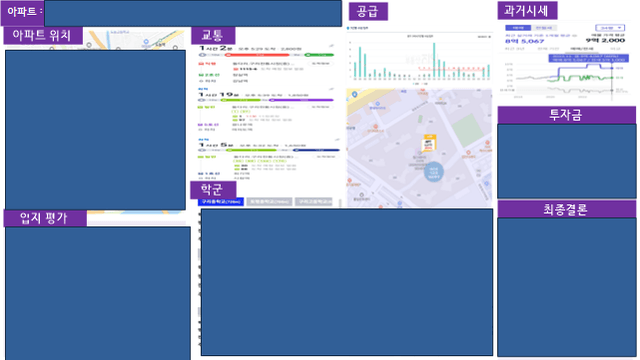Click the tallest teal bar in the 공급 chart
Screen dimensions: 640x360
[x=434, y=60]
